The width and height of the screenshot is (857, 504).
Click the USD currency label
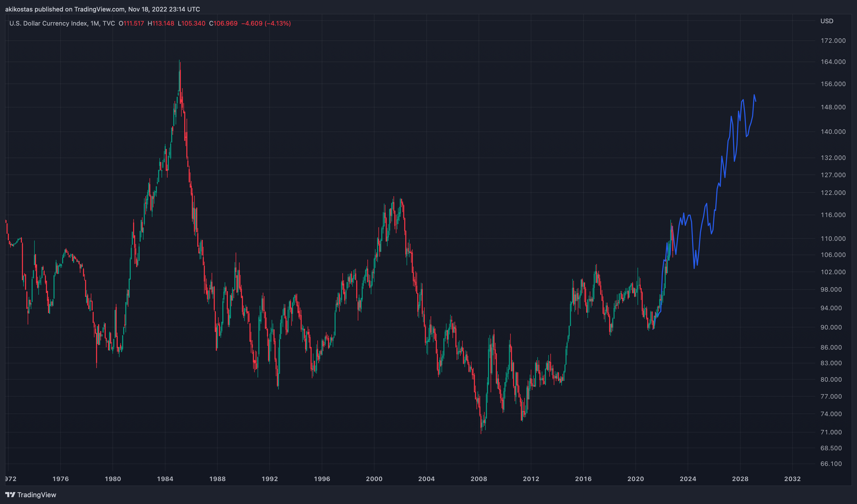827,21
